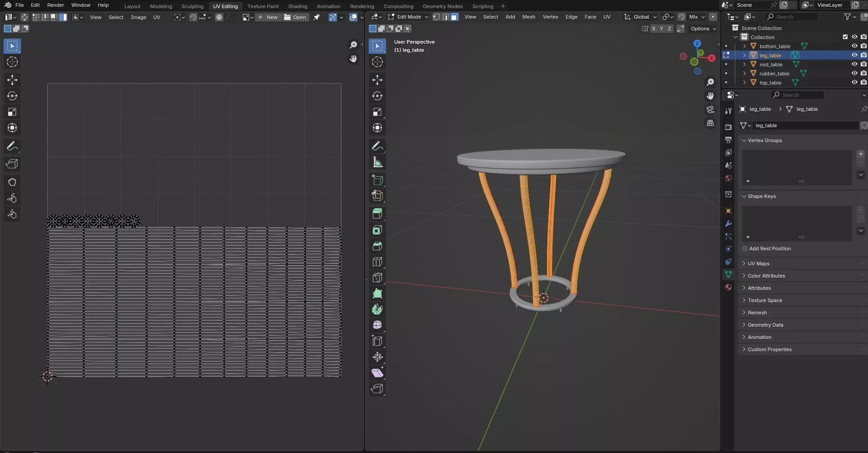Viewport: 868px width, 453px height.
Task: Select the Rip Region tool in UV editor
Action: click(12, 164)
